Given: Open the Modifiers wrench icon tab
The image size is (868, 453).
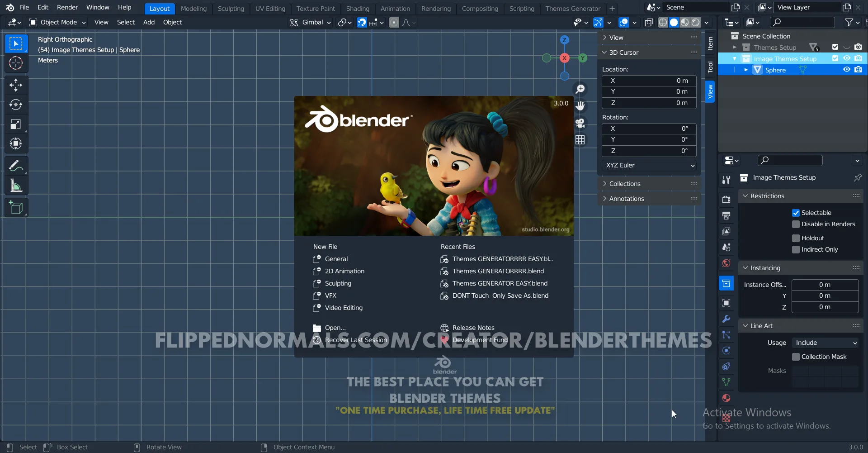Looking at the screenshot, I should pyautogui.click(x=726, y=319).
